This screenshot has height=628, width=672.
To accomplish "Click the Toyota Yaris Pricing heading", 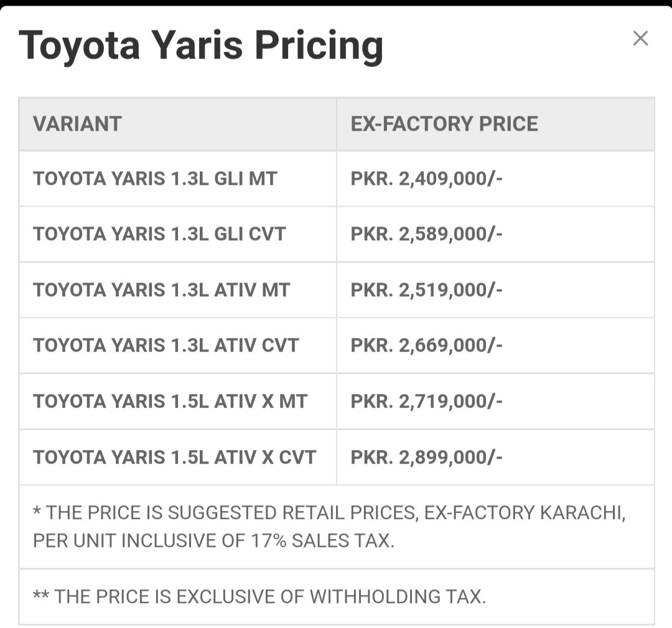I will (x=201, y=45).
